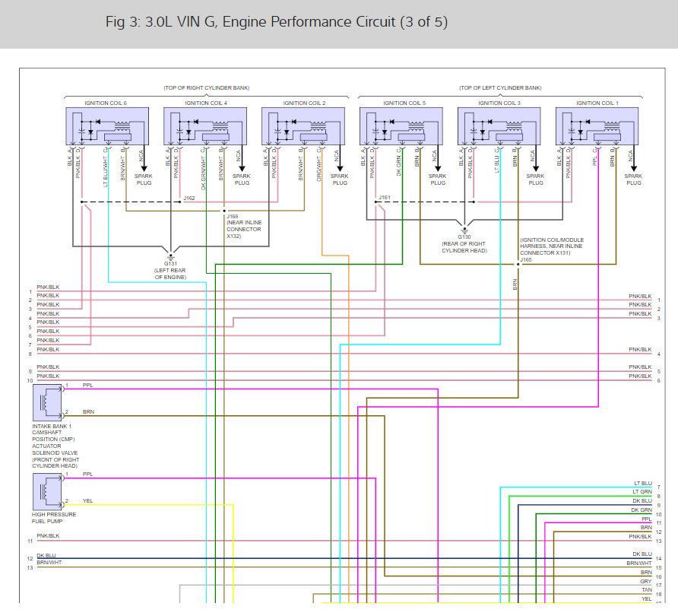Click the DK GRN label at right pin 10
678x616 pixels.
pyautogui.click(x=642, y=510)
